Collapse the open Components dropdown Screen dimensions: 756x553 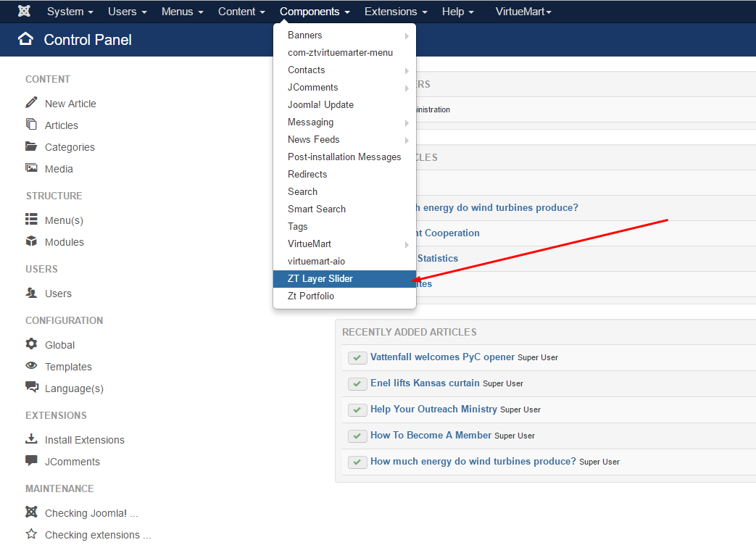coord(315,12)
